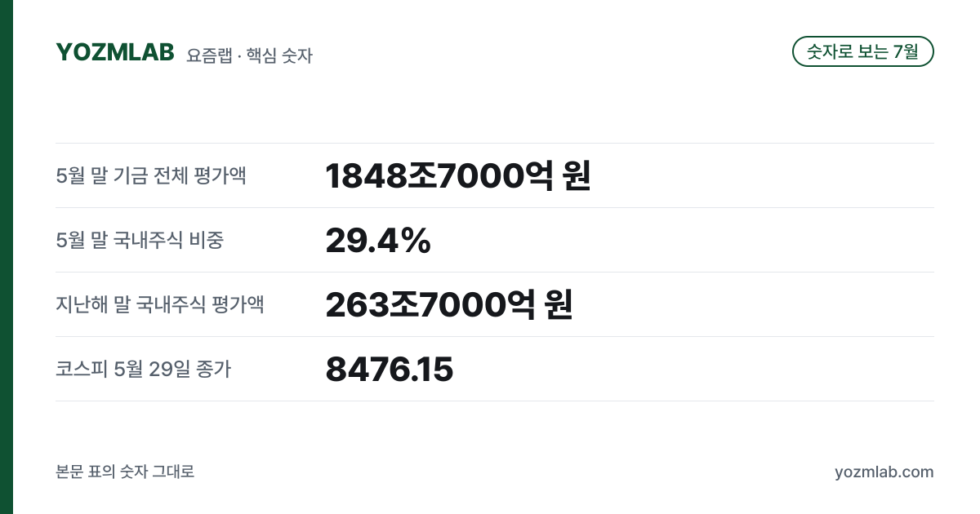
Task: Click the 8476.15 closing value
Action: 390,369
